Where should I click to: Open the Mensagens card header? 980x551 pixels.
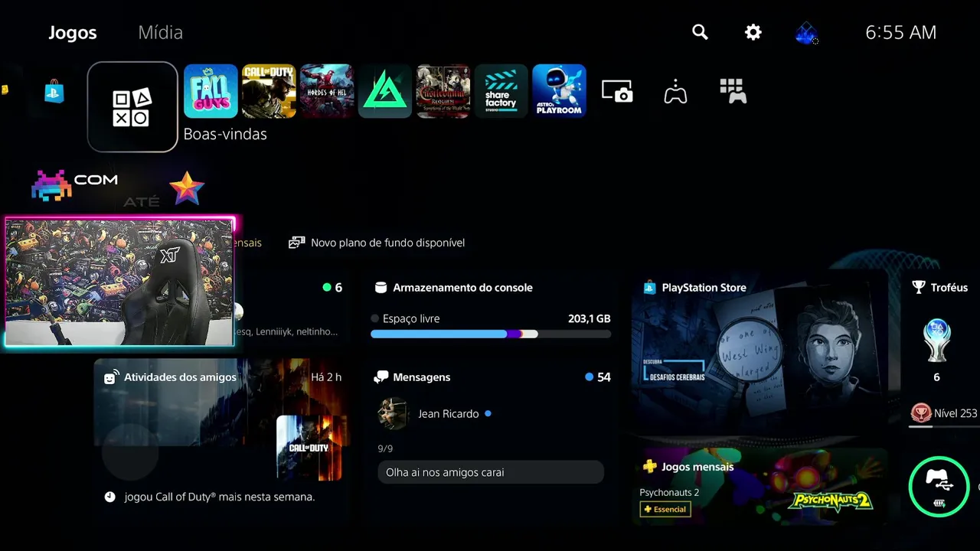coord(491,377)
